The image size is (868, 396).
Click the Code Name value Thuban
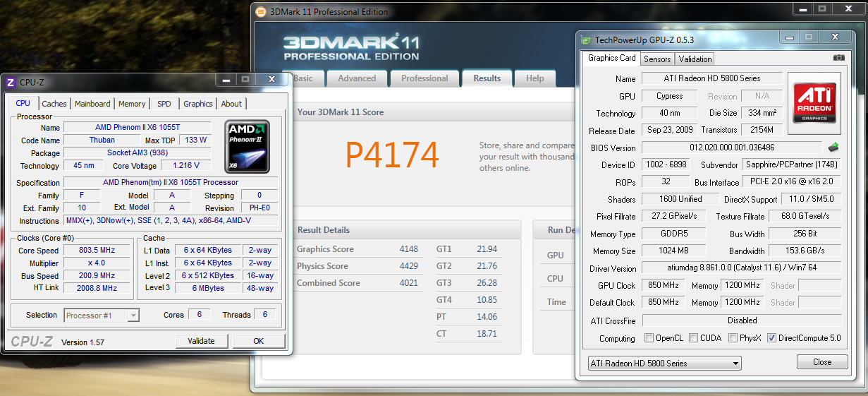click(x=102, y=140)
